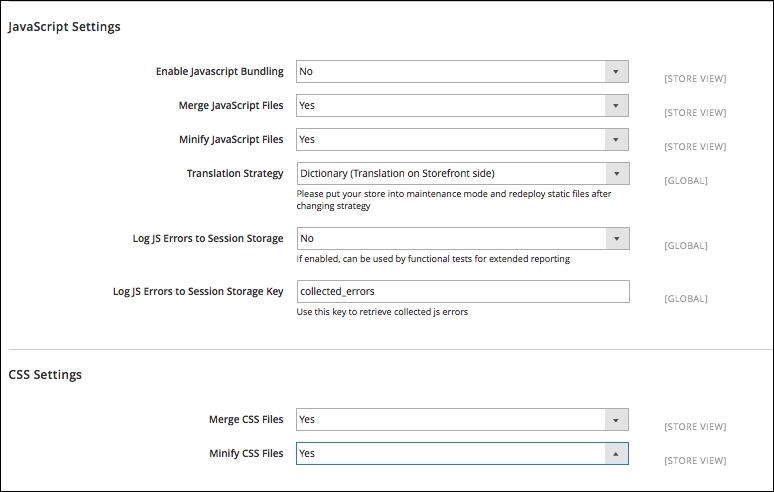Collapse the CSS Settings section heading
774x492 pixels.
(45, 375)
